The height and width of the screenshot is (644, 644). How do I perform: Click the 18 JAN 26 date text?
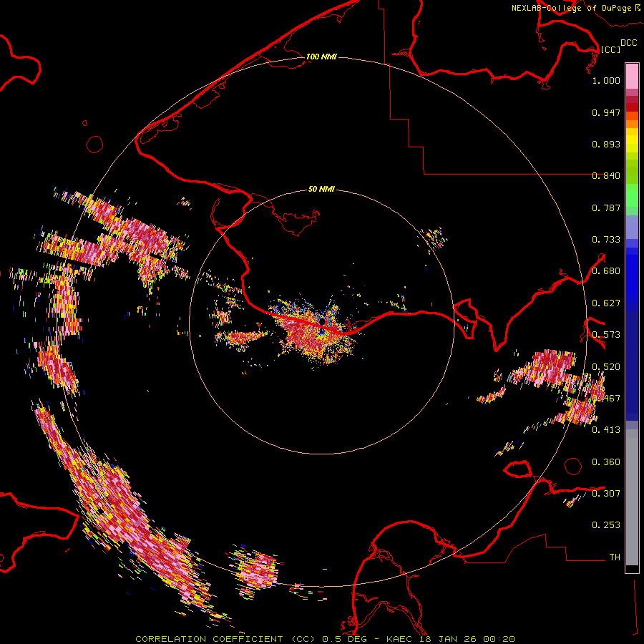pos(448,639)
